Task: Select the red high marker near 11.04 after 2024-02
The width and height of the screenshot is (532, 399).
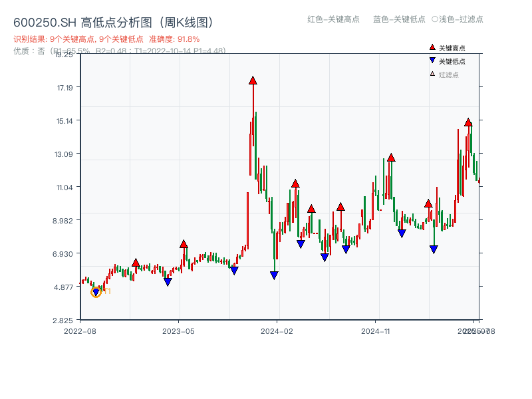Action: 295,184
